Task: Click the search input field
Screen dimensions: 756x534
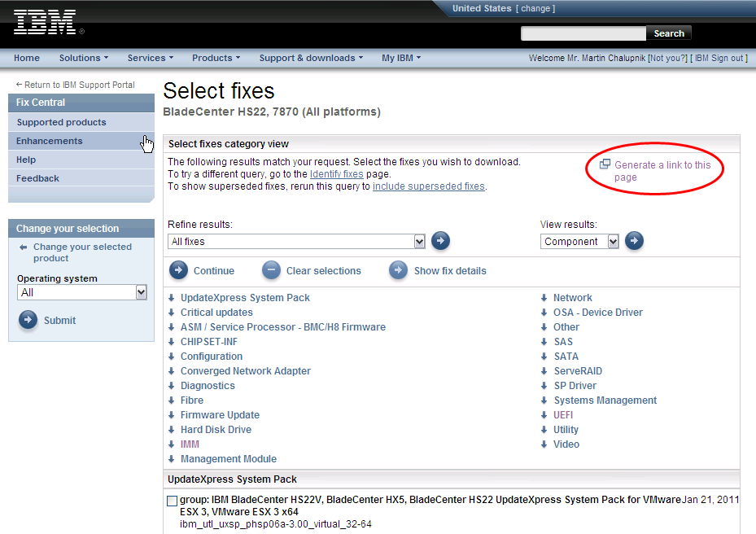Action: 583,33
